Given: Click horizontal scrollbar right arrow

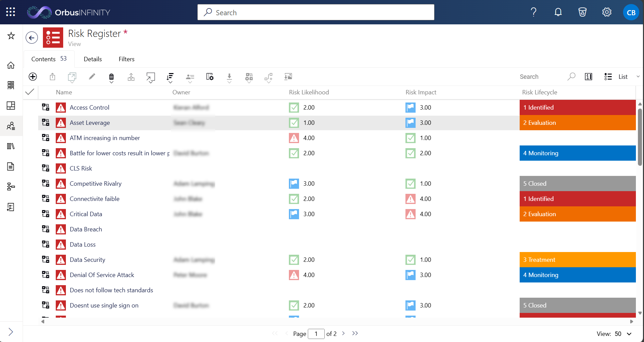Looking at the screenshot, I should [631, 322].
